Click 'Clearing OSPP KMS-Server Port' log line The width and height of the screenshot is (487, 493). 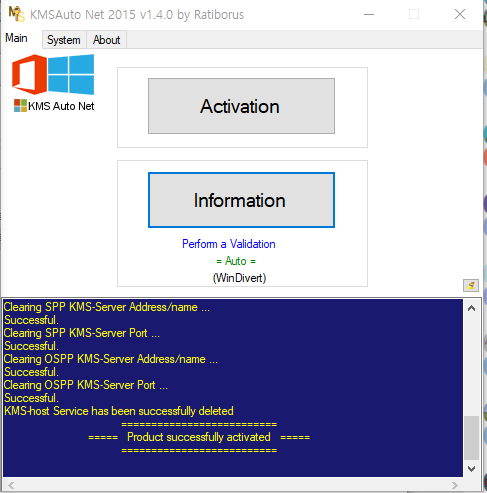click(x=86, y=385)
